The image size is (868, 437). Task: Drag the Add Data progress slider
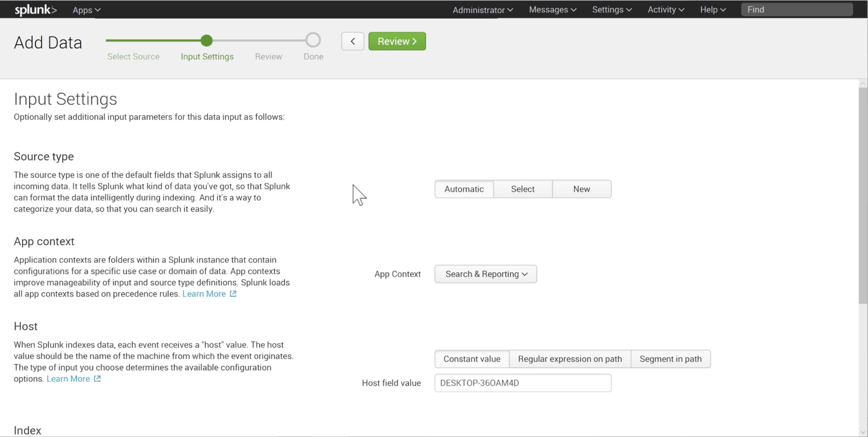206,40
